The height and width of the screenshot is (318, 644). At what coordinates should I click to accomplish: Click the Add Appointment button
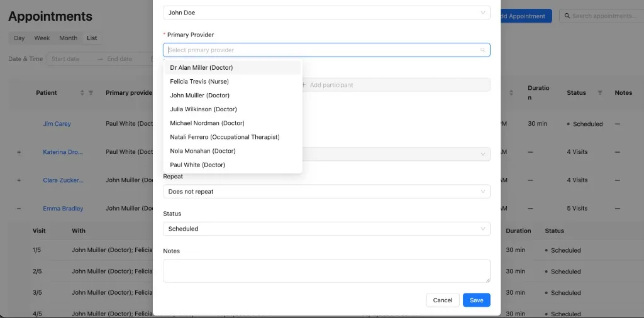526,16
